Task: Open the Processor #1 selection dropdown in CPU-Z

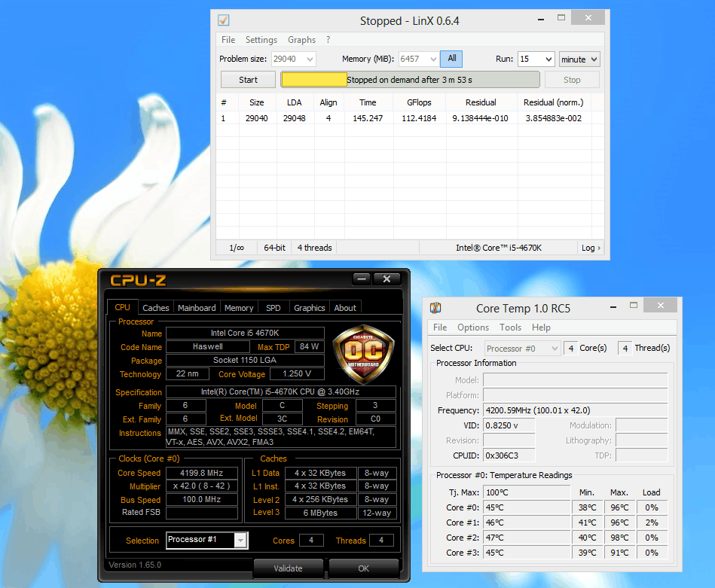Action: click(x=240, y=541)
